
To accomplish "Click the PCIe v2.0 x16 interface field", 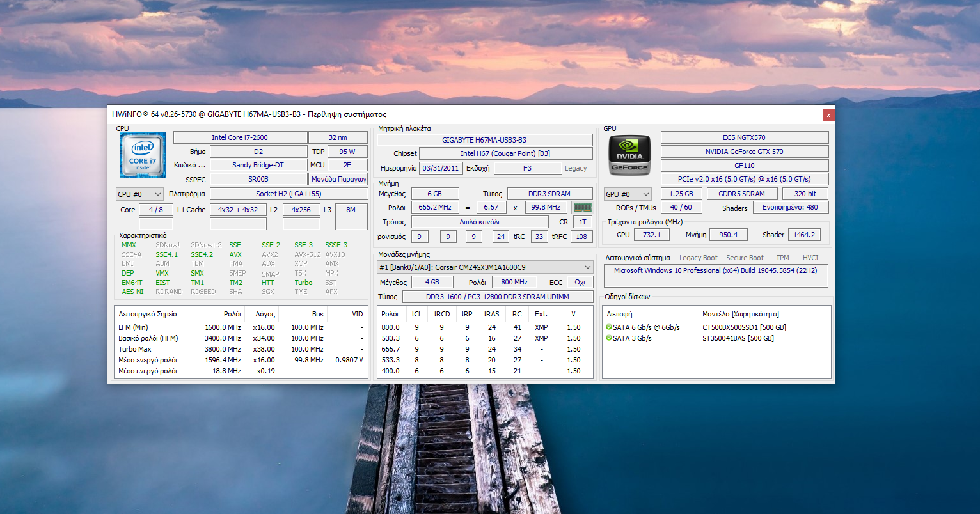I will click(745, 180).
